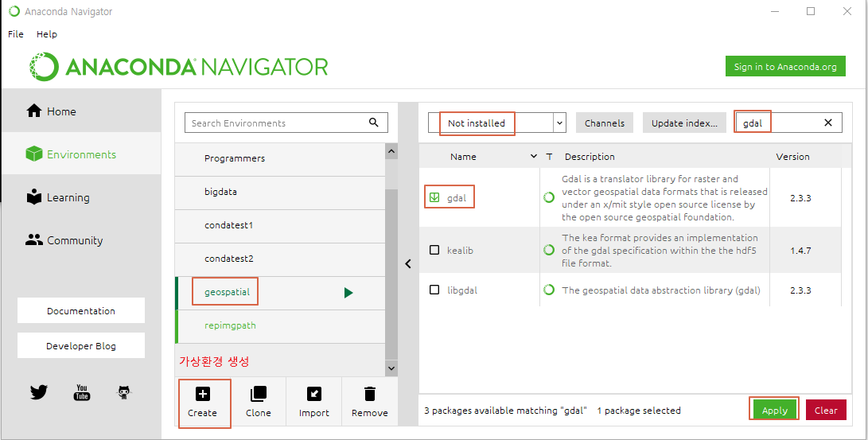This screenshot has height=440, width=868.
Task: Select the condatest1 environment
Action: coord(279,225)
